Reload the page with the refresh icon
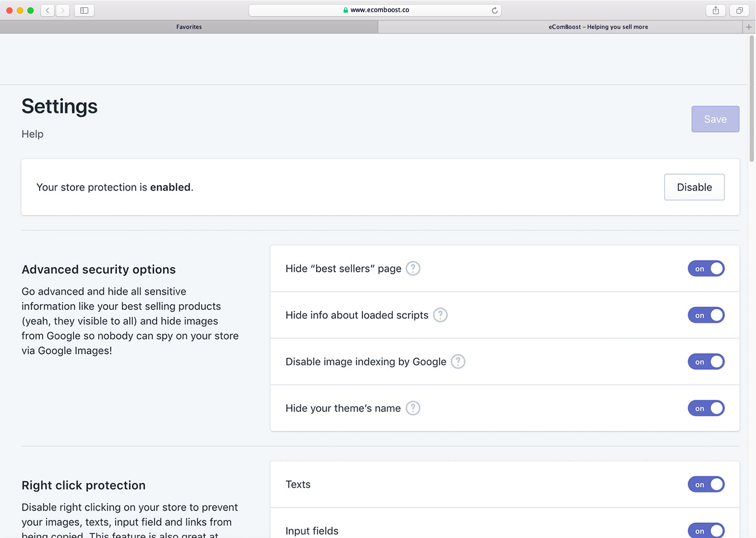Screen dimensions: 756x538 [x=494, y=10]
